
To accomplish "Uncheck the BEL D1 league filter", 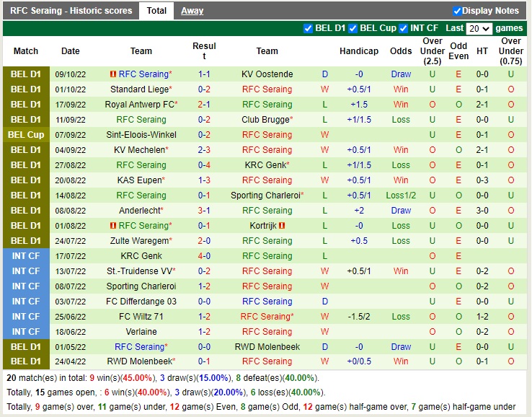I will coord(308,28).
